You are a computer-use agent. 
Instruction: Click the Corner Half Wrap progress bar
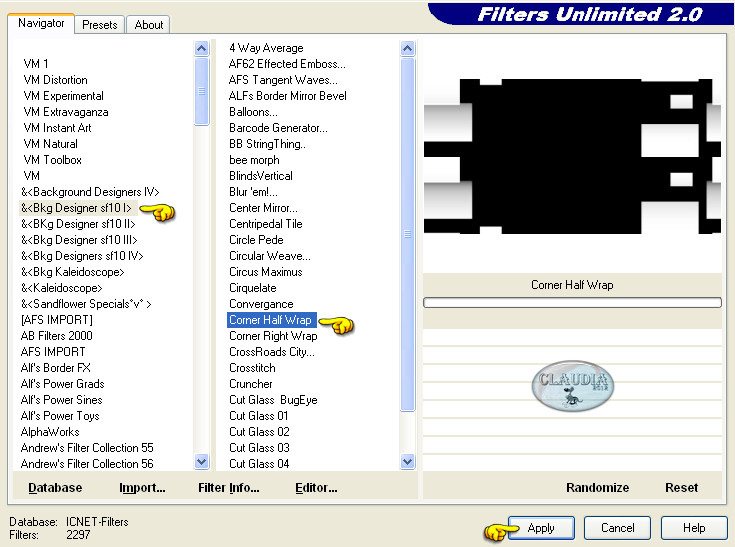tap(572, 303)
